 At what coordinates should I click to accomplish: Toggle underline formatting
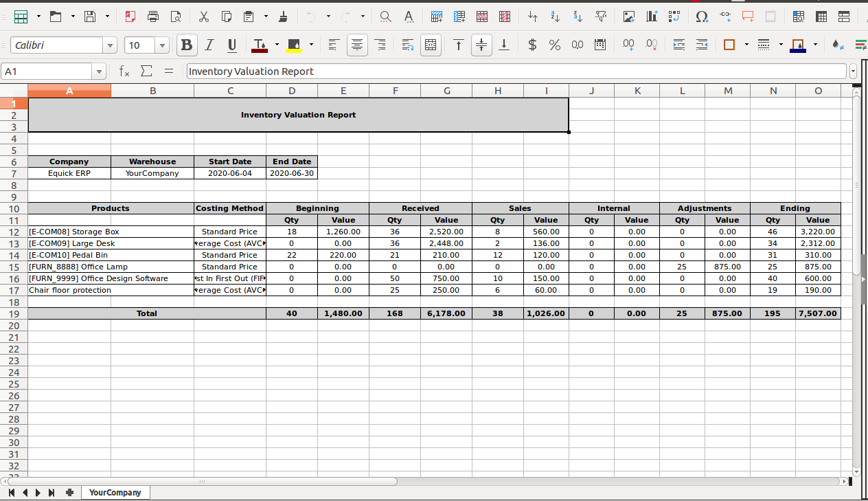tap(231, 45)
